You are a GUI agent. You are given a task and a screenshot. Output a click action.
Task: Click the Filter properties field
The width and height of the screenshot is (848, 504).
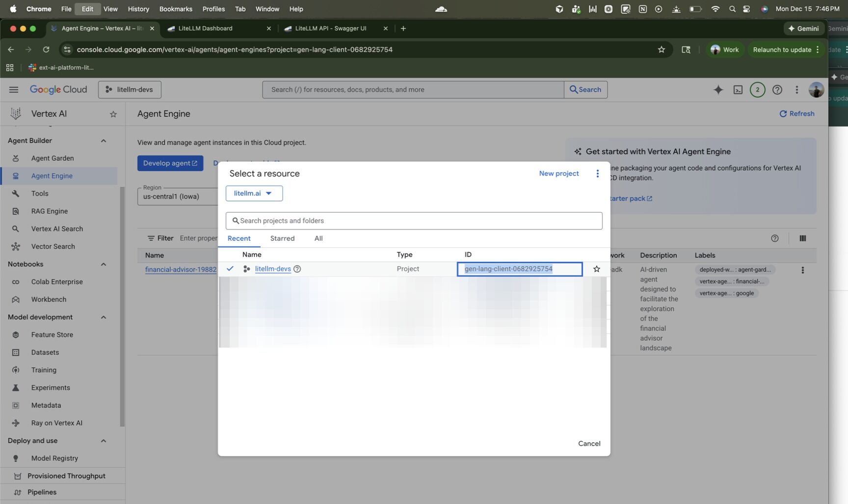coord(198,238)
